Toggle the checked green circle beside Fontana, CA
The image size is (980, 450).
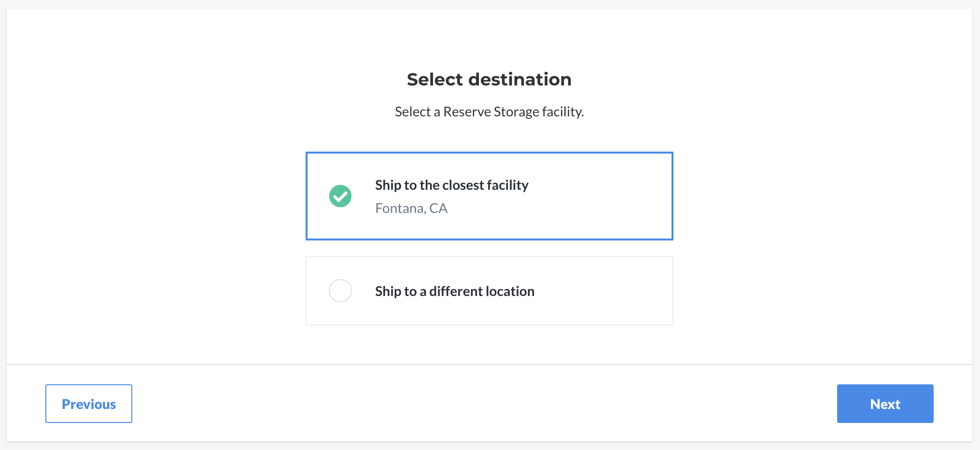340,196
